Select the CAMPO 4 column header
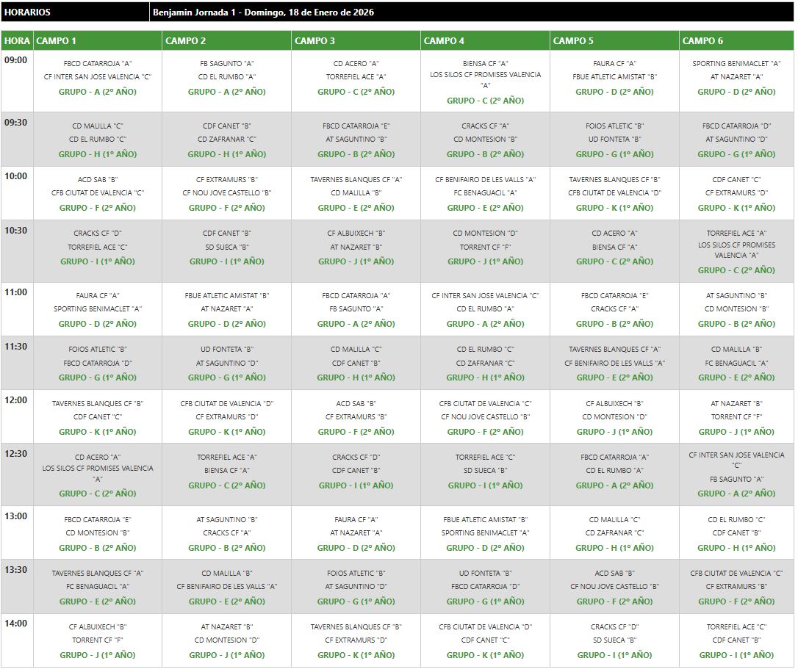This screenshot has width=798, height=672. (444, 41)
